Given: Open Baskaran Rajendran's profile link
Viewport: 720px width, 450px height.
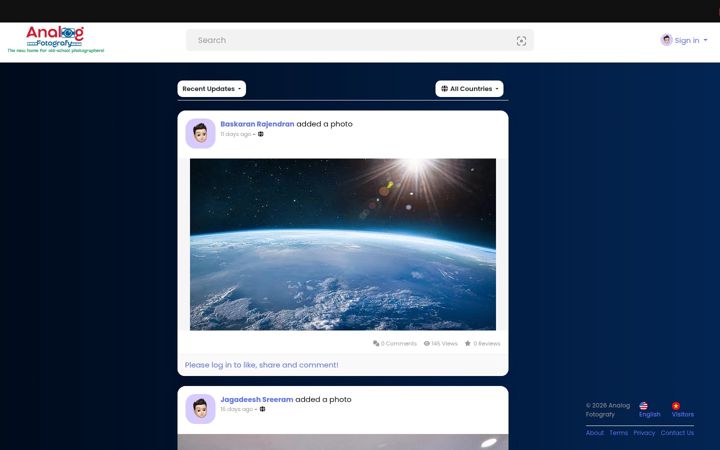Looking at the screenshot, I should pyautogui.click(x=257, y=124).
